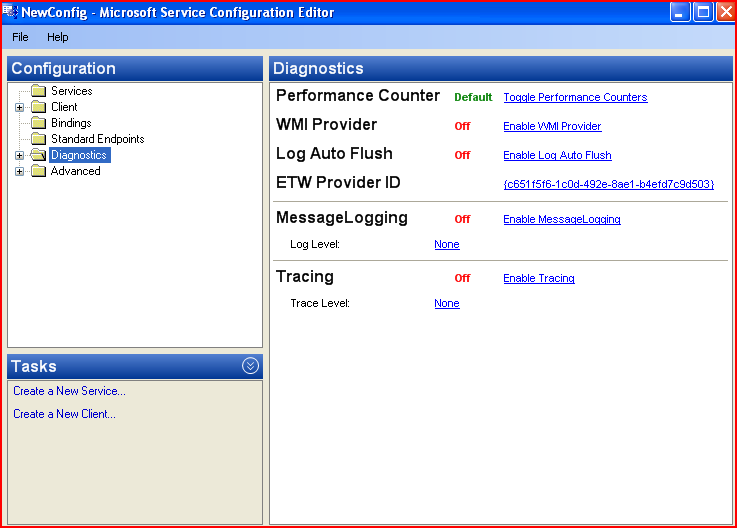Select the Bindings tree item
Viewport: 737px width, 528px height.
[x=71, y=123]
